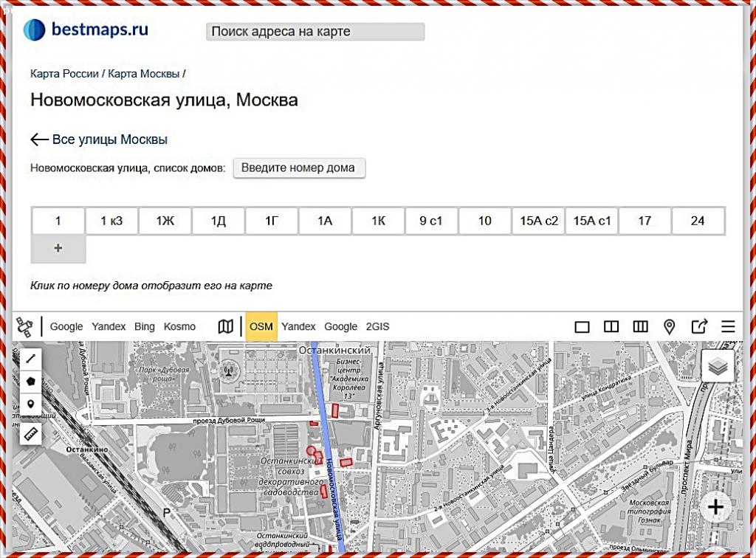The height and width of the screenshot is (558, 756).
Task: Open the hamburger menu on map toolbar
Action: point(728,326)
